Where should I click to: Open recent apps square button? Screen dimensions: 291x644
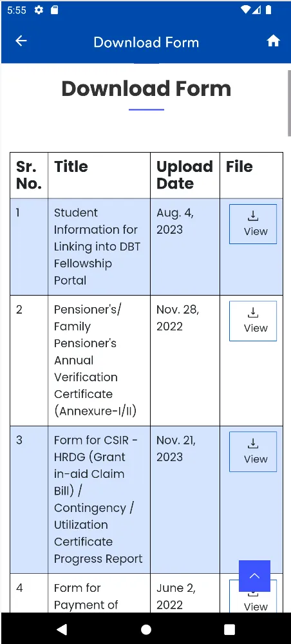(x=229, y=629)
